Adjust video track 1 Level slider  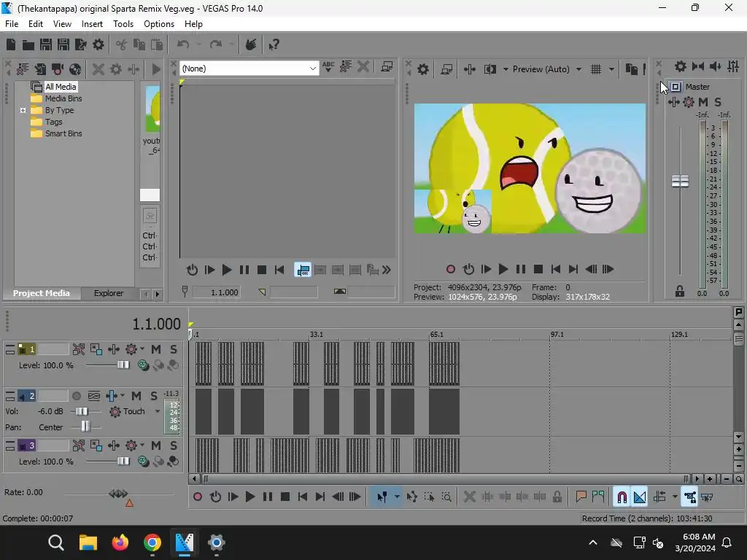pos(123,365)
